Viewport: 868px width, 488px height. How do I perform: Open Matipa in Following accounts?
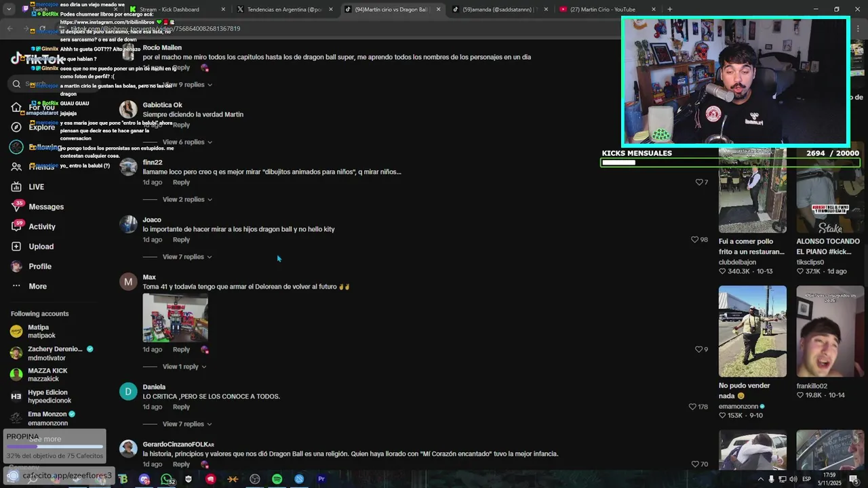41,331
